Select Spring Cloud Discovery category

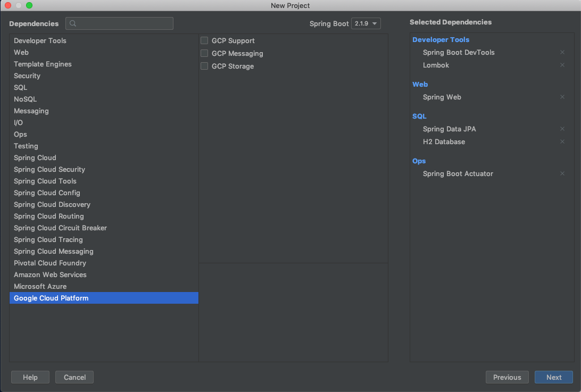click(104, 205)
